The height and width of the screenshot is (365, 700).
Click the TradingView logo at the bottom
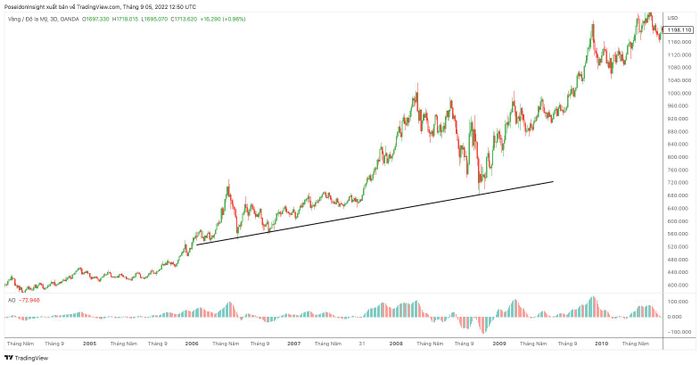[x=26, y=358]
